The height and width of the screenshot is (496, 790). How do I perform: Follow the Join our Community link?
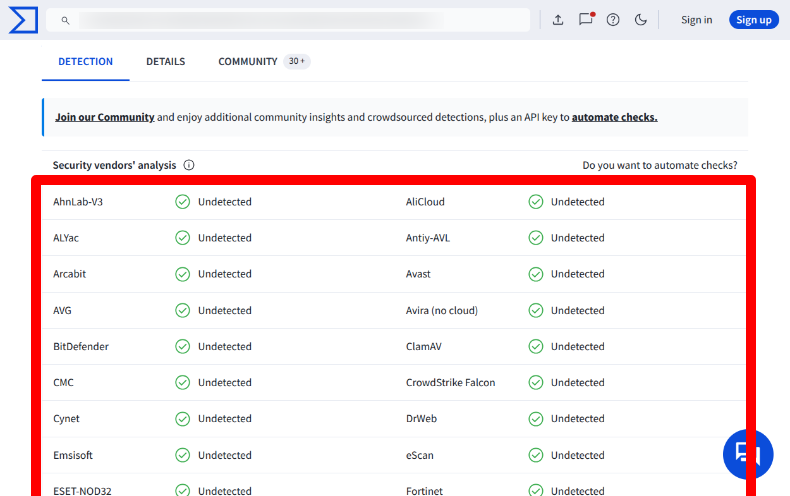(x=105, y=117)
